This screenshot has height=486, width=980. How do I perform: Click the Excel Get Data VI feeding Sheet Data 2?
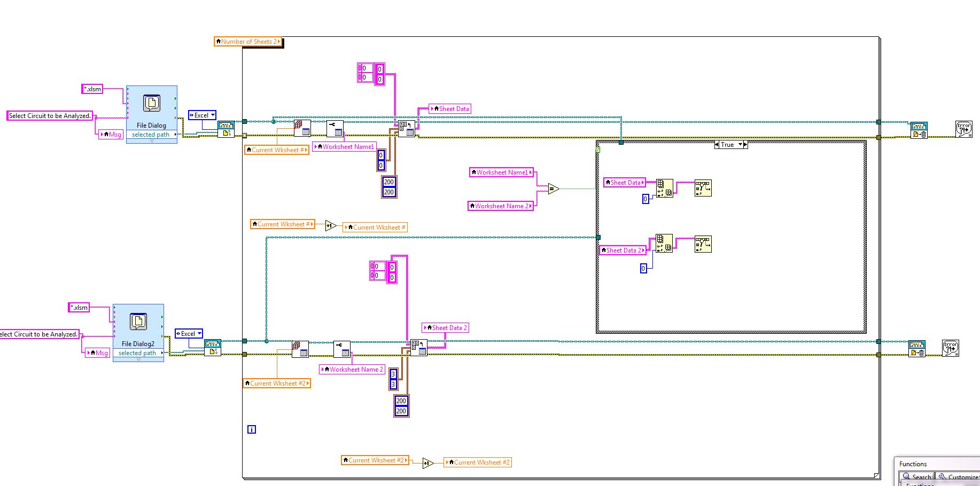(x=419, y=348)
